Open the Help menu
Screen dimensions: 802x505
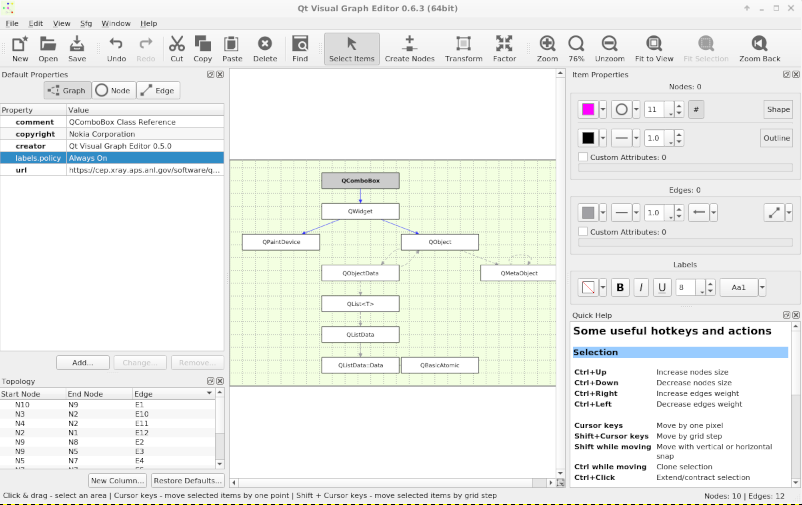149,24
